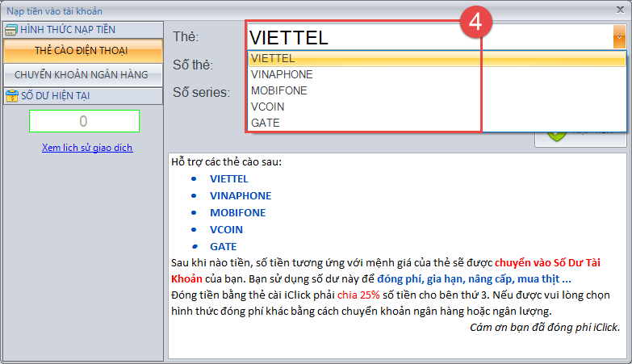The height and width of the screenshot is (364, 632).
Task: Choose VIETTEL from the card list
Action: pyautogui.click(x=437, y=58)
